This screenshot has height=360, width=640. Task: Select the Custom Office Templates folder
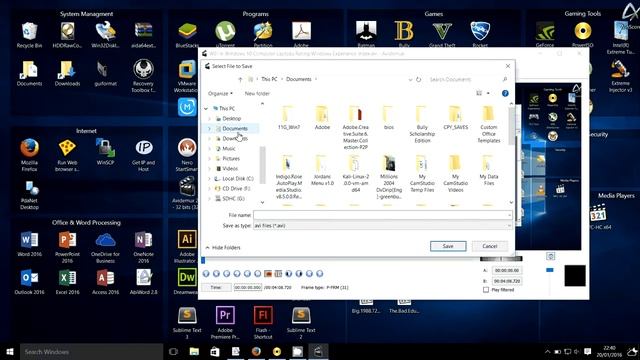tap(489, 124)
